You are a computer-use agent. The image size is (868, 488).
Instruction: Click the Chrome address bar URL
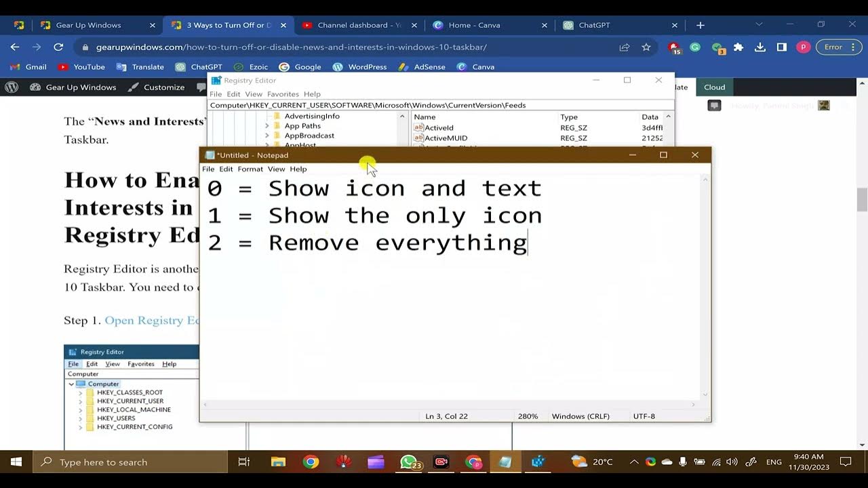click(292, 47)
